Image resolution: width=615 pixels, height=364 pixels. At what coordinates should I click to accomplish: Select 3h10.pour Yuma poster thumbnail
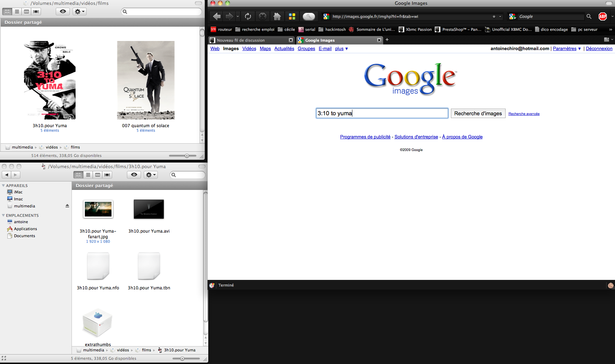[x=50, y=80]
